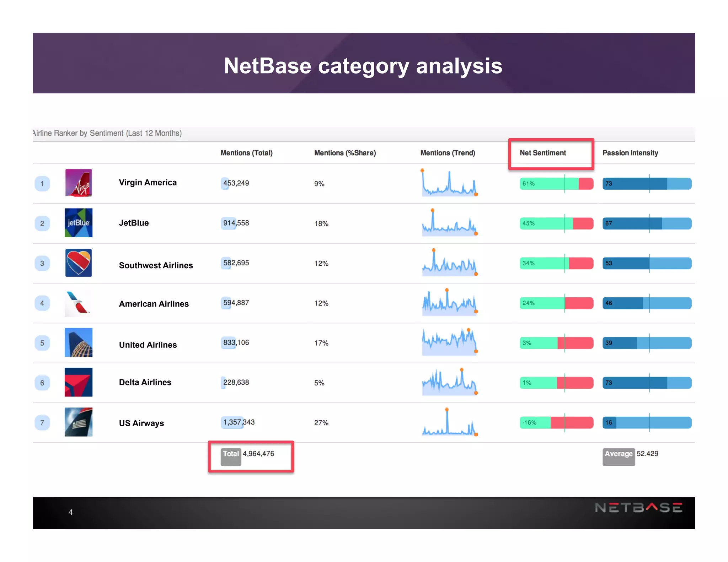728x562 pixels.
Task: Click American Airlines passion intensity 46 bar
Action: click(x=647, y=303)
